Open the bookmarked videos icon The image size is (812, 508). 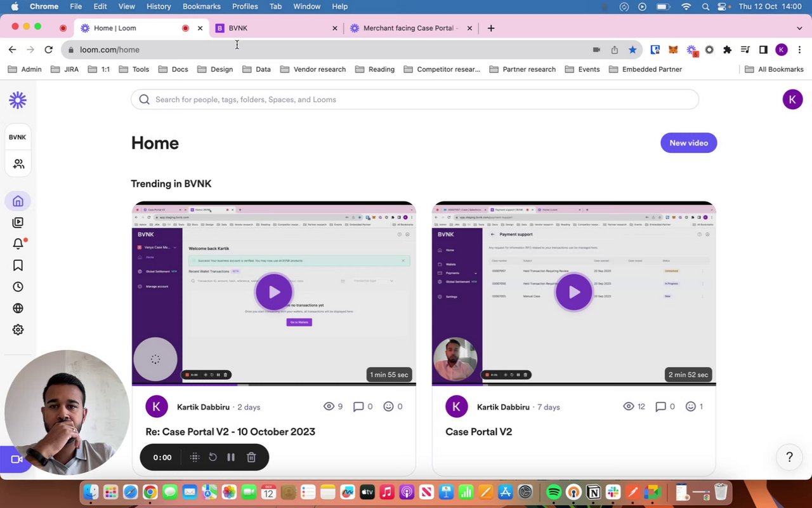click(x=18, y=265)
